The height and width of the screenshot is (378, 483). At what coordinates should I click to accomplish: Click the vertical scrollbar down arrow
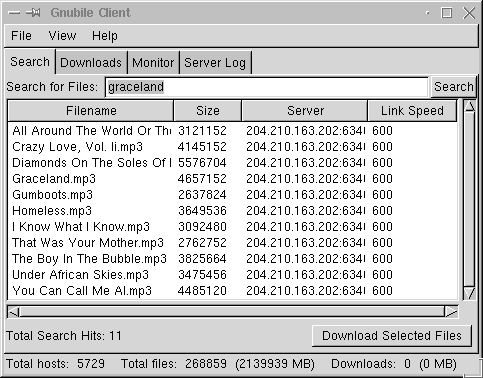tap(470, 293)
